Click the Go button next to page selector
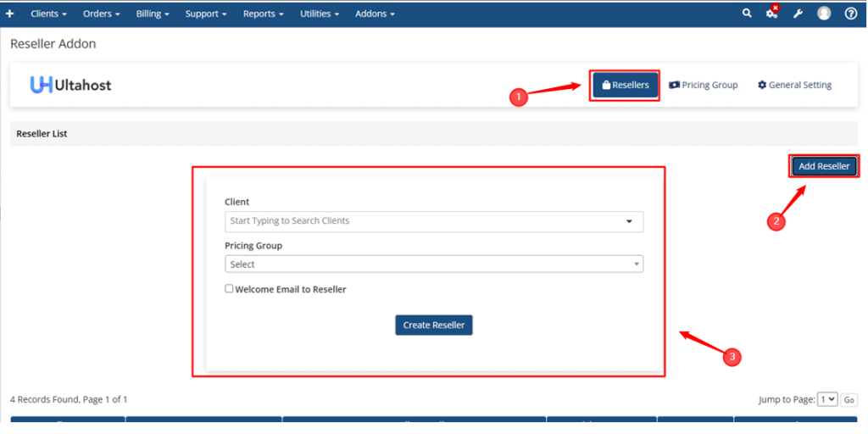The height and width of the screenshot is (434, 868). (849, 400)
